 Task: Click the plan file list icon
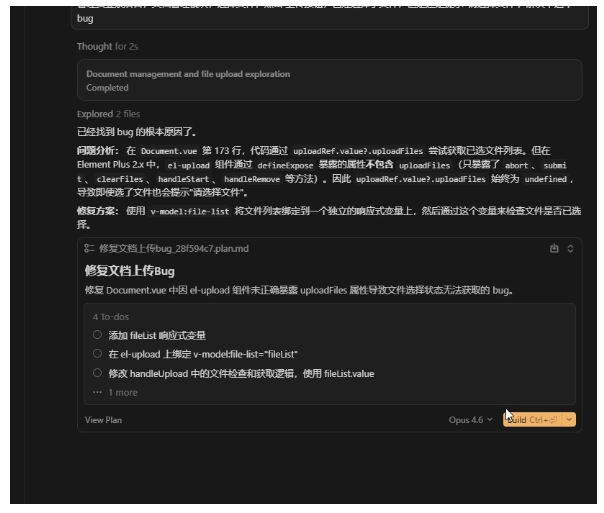tap(89, 248)
